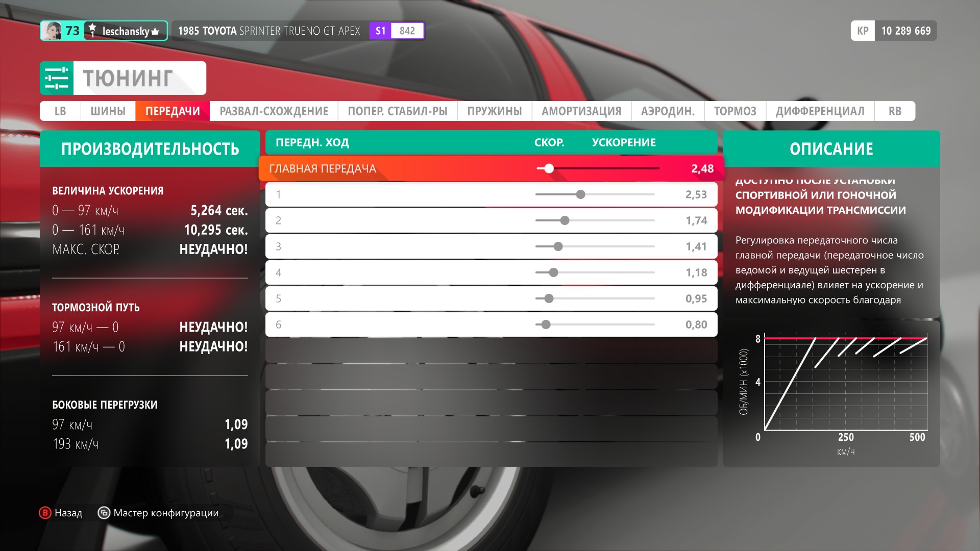Open the РАЗВАЛ-СХОЖДЕНИЕ tab

(x=274, y=111)
